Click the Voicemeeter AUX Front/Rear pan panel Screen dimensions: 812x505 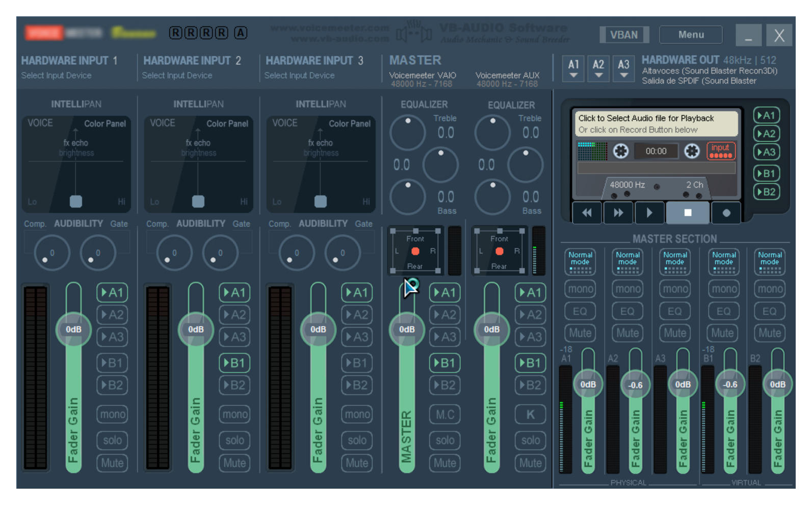coord(500,251)
